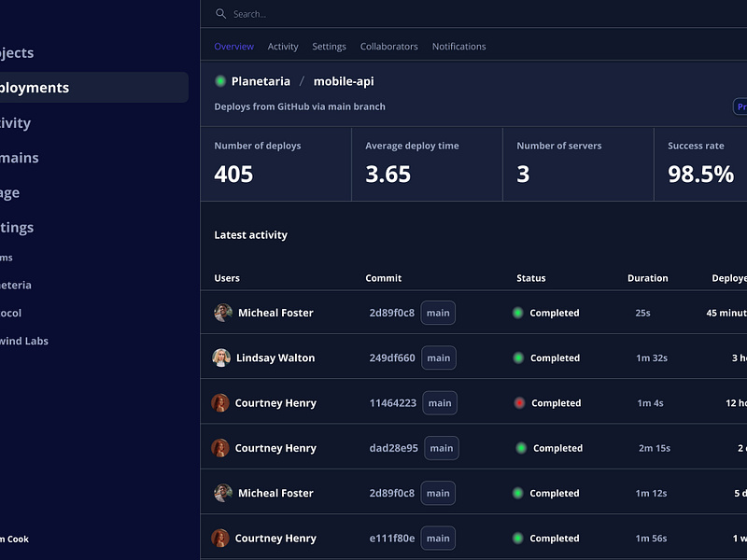The width and height of the screenshot is (747, 560).
Task: Select the Overview tab
Action: click(x=233, y=47)
